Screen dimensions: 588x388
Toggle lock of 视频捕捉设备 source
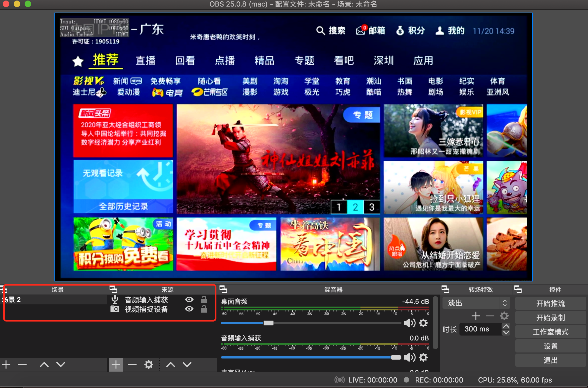(x=204, y=309)
